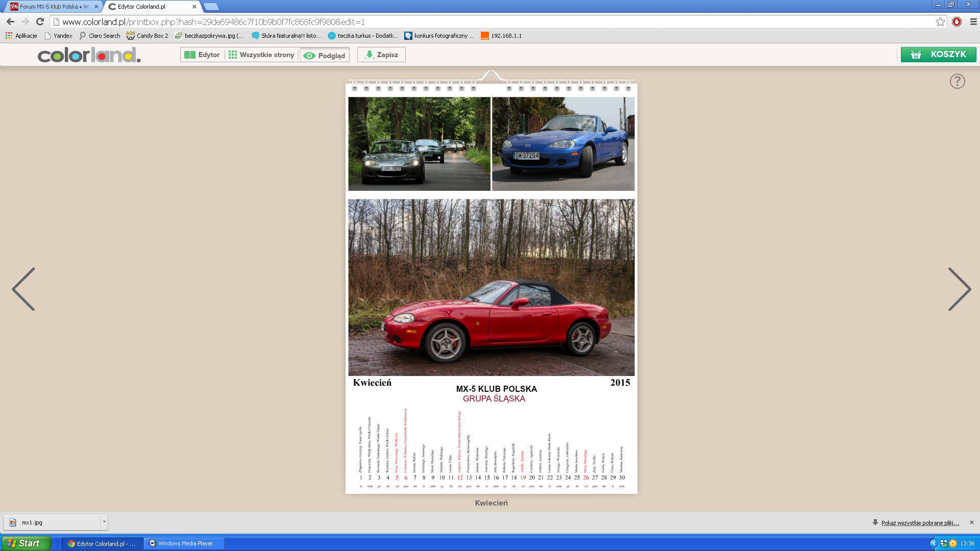Save project with Zapisz button
The height and width of the screenshot is (551, 980).
tap(381, 55)
